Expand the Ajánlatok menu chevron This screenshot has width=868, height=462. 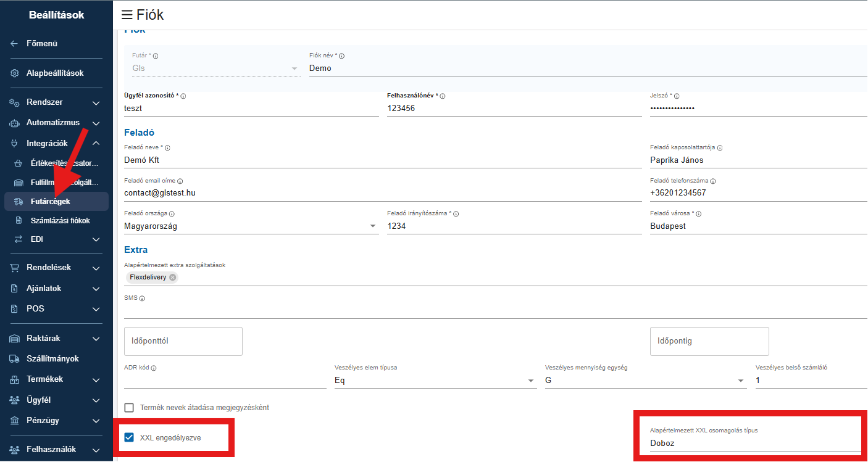pos(96,289)
